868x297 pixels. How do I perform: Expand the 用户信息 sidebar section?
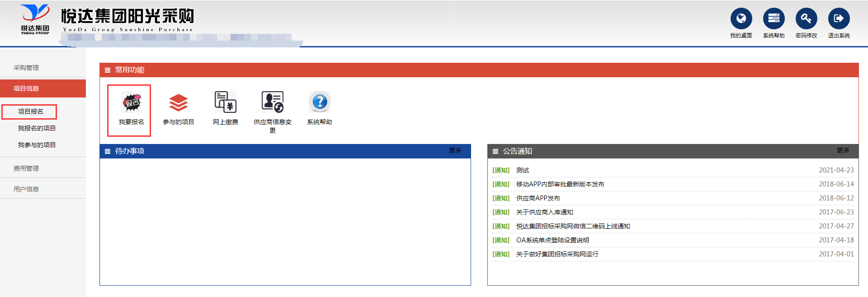[26, 189]
